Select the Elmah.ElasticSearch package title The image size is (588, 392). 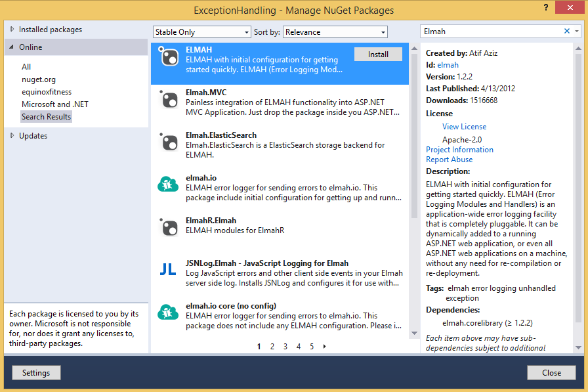(221, 135)
